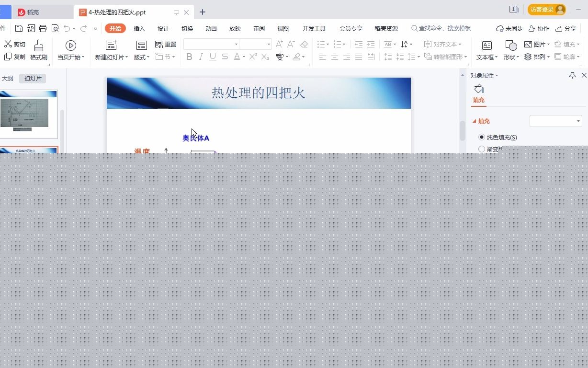Toggle Strikethrough formatting
This screenshot has width=588, height=368.
coord(225,57)
